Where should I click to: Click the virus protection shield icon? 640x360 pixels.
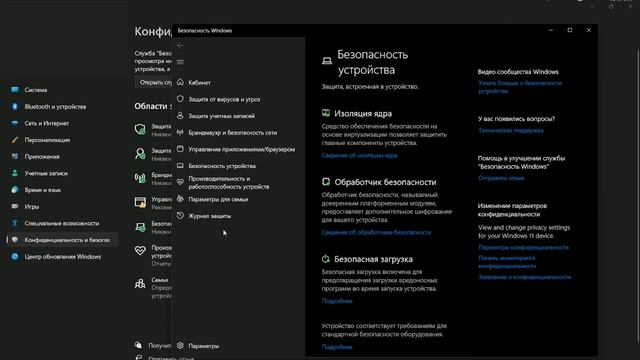click(x=180, y=99)
